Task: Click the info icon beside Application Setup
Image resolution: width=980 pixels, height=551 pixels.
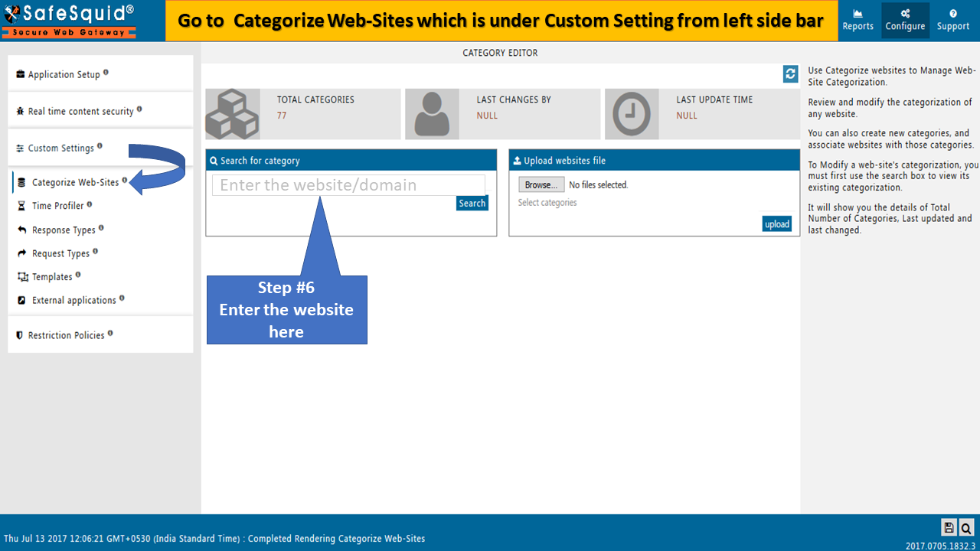Action: tap(106, 73)
